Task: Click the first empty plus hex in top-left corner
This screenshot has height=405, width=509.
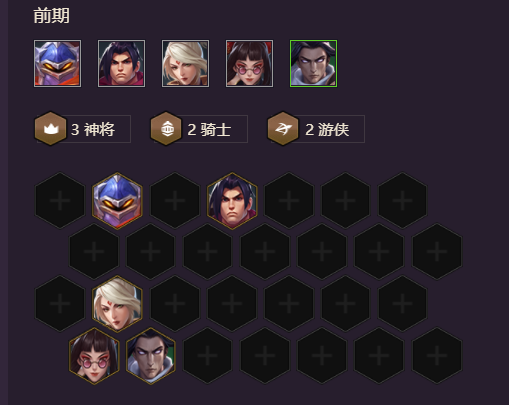Action: pos(60,201)
